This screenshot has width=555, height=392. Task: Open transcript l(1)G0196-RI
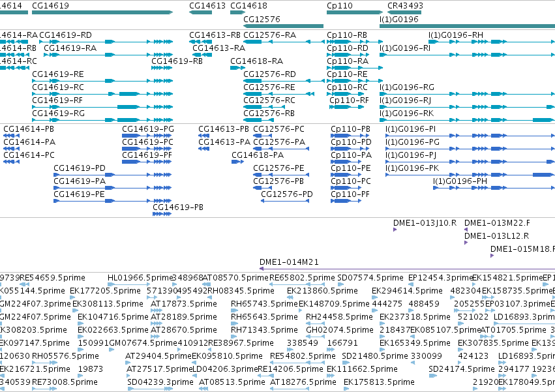(467, 55)
